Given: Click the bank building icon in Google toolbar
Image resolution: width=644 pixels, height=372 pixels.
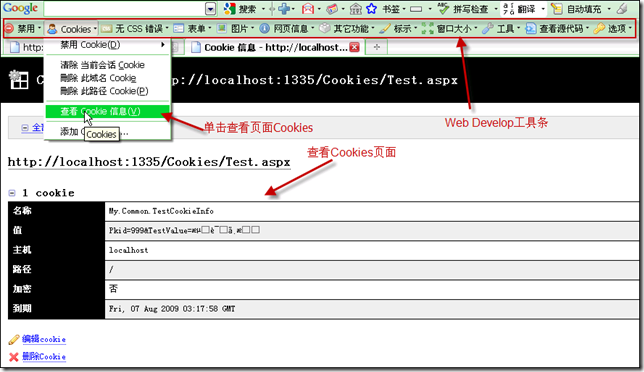Looking at the screenshot, I should [356, 9].
